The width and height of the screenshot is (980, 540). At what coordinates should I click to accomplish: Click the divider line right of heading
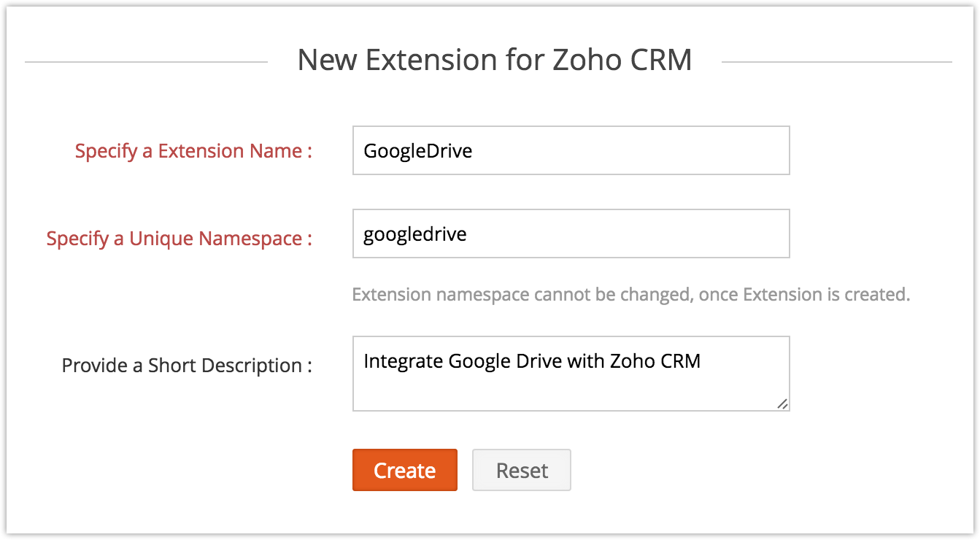(836, 62)
